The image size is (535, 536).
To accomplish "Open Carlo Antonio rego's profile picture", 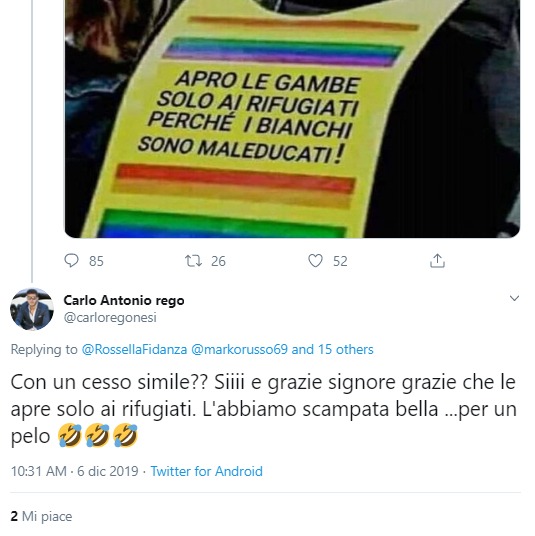I will 32,309.
